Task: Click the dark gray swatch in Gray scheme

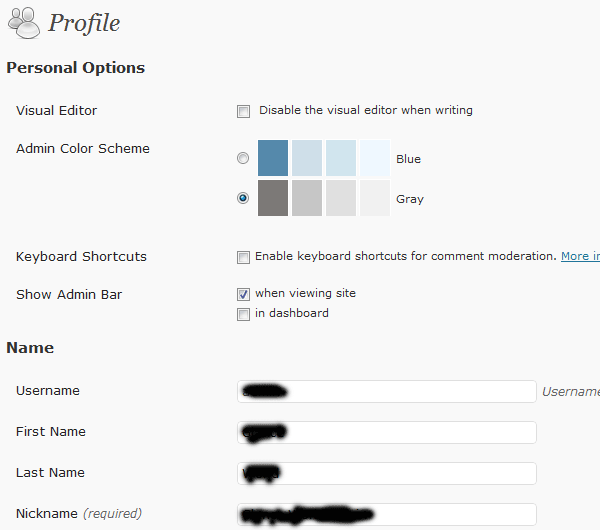Action: [x=273, y=198]
